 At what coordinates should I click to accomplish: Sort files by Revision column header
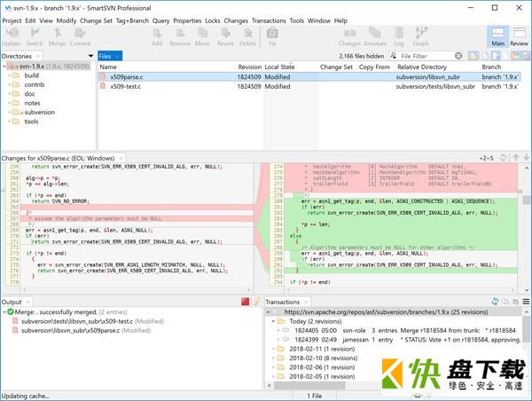coord(249,67)
